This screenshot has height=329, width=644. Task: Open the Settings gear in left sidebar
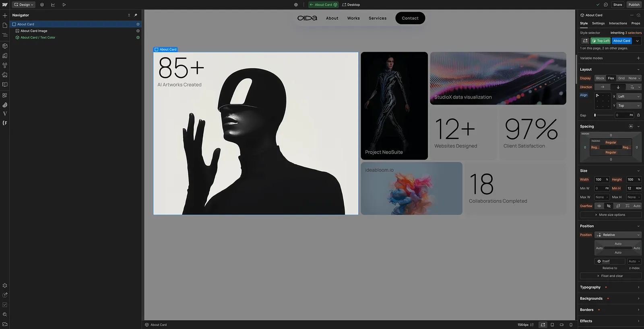pos(5,286)
